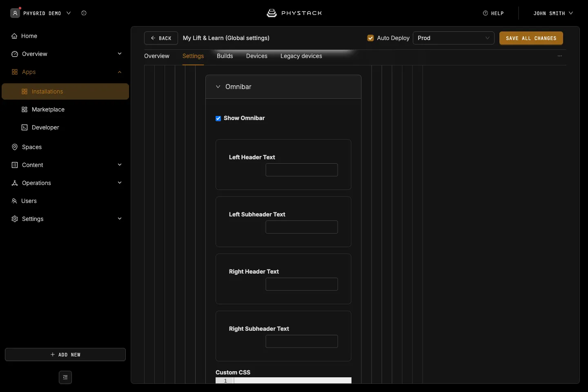Viewport: 588px width, 392px height.
Task: Toggle the Auto Deploy checkbox
Action: (x=371, y=38)
